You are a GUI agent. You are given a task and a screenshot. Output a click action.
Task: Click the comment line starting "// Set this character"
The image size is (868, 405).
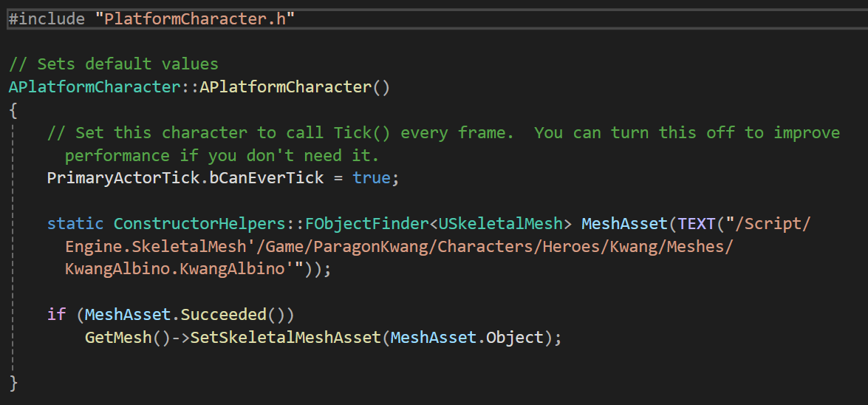point(443,133)
